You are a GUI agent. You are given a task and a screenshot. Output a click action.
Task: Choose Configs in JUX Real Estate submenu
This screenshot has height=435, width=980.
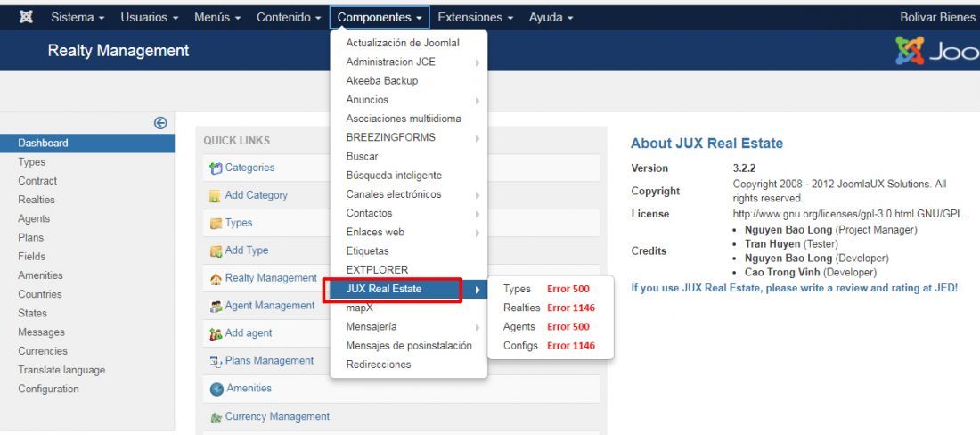tap(520, 346)
